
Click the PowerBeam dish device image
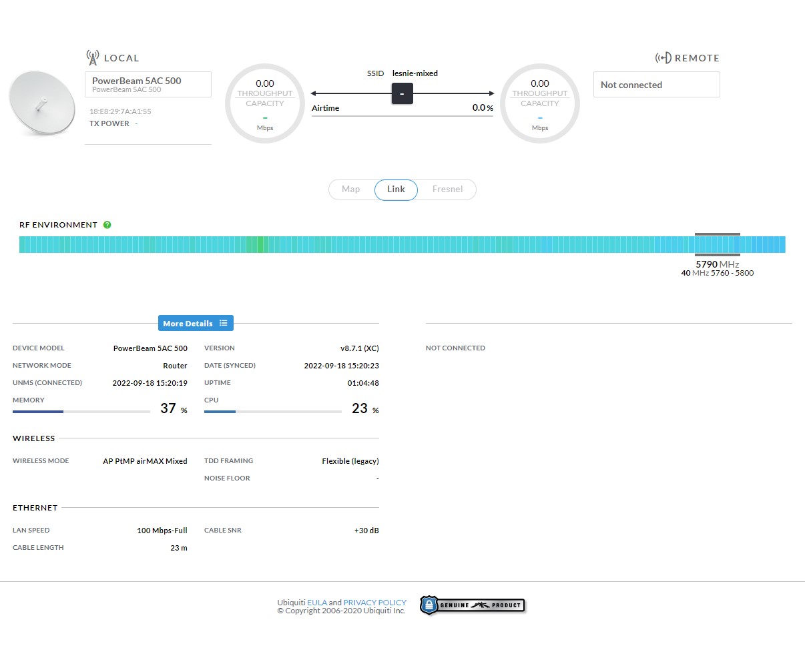click(x=41, y=103)
